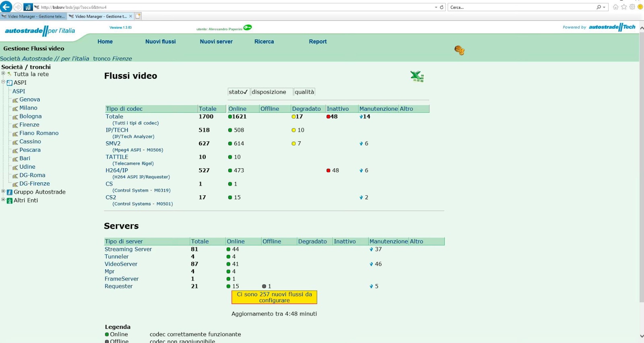Expand the Gruppo Autostrade node

(x=3, y=191)
